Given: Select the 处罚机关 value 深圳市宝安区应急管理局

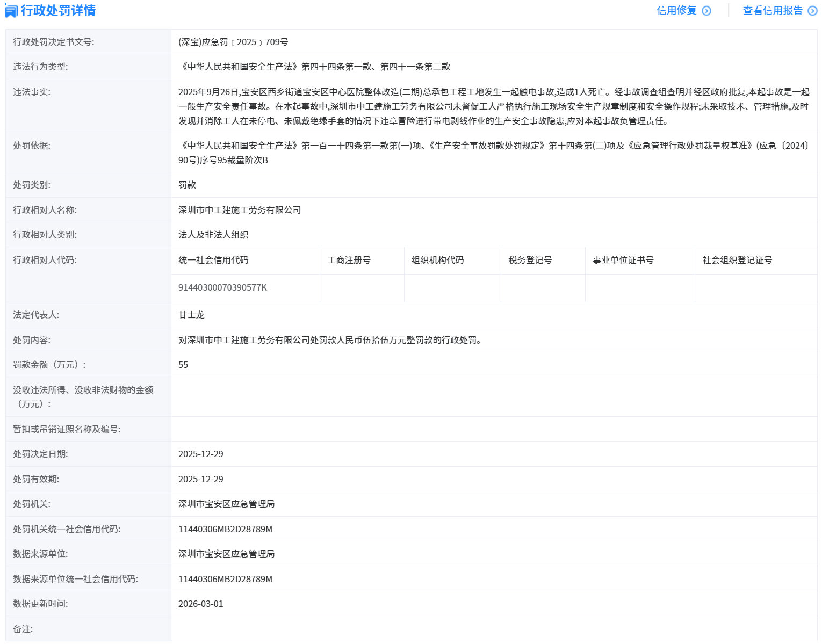Looking at the screenshot, I should [x=226, y=504].
